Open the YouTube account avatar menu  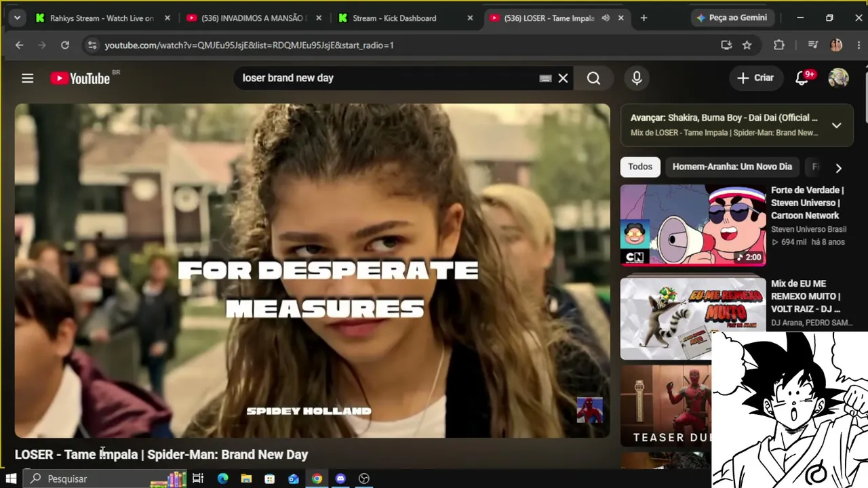pos(838,78)
